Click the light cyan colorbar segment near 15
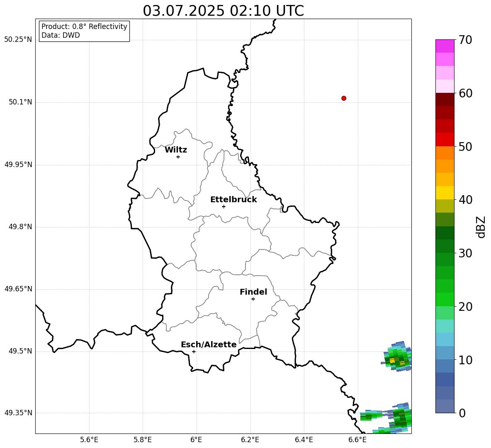Viewport: 491px width, 448px height. (445, 326)
